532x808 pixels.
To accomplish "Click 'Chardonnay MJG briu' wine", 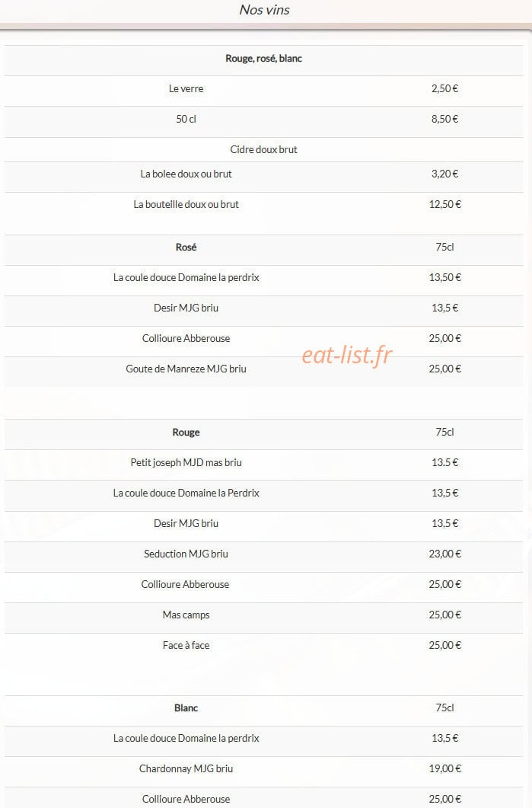I will click(186, 769).
